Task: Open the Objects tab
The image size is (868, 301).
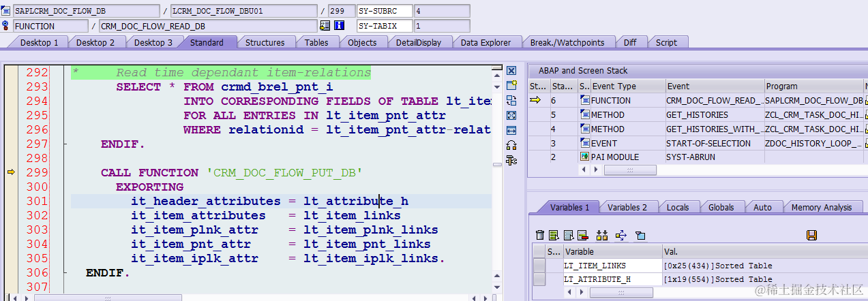Action: point(362,42)
